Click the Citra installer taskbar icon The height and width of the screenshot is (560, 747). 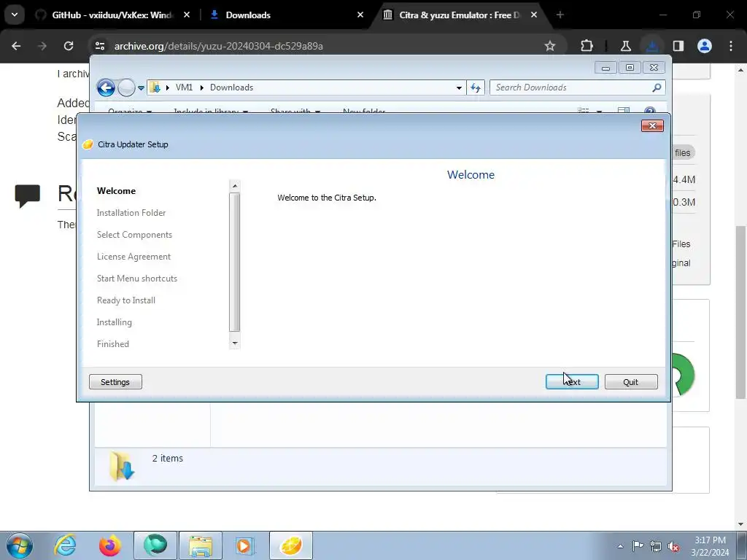(291, 545)
